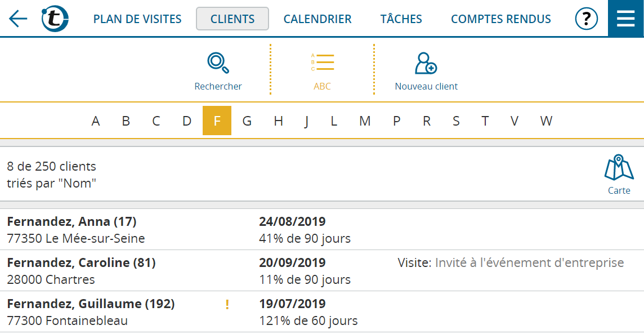
Task: Select the ABC list sorting icon
Action: click(x=322, y=63)
